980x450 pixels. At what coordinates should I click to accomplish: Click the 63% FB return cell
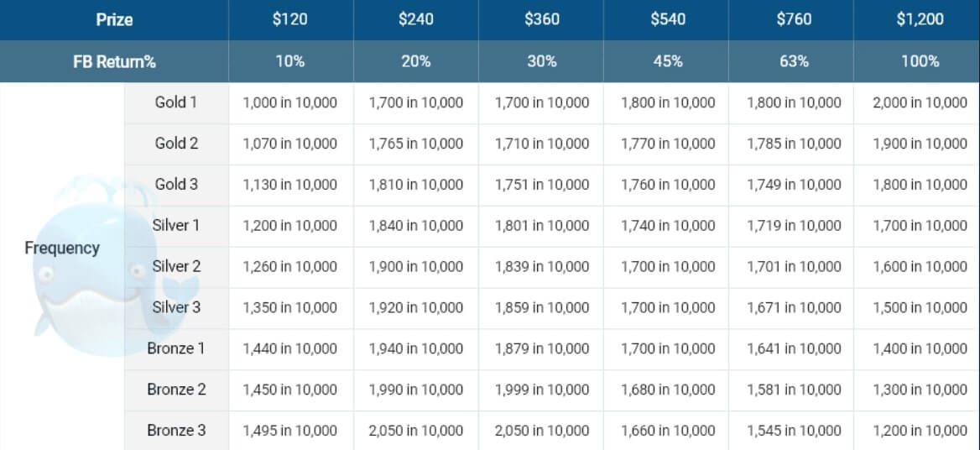click(793, 61)
